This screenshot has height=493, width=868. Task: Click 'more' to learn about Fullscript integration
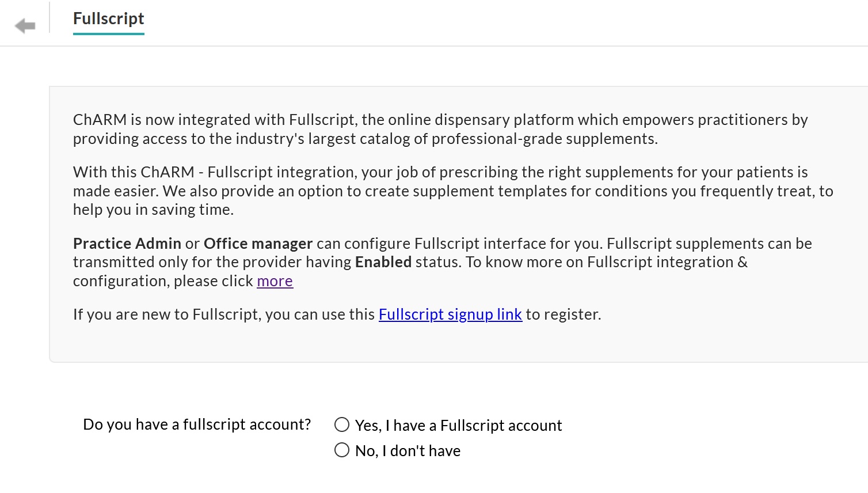coord(275,281)
